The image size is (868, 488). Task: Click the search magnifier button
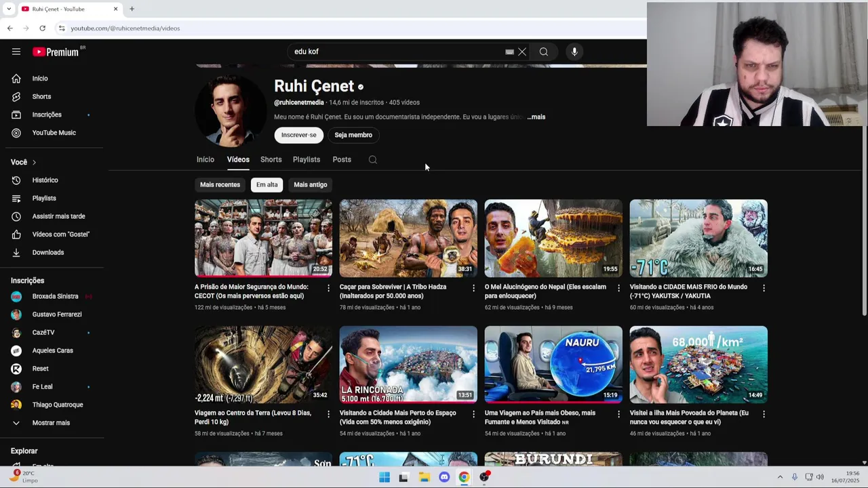coord(544,52)
